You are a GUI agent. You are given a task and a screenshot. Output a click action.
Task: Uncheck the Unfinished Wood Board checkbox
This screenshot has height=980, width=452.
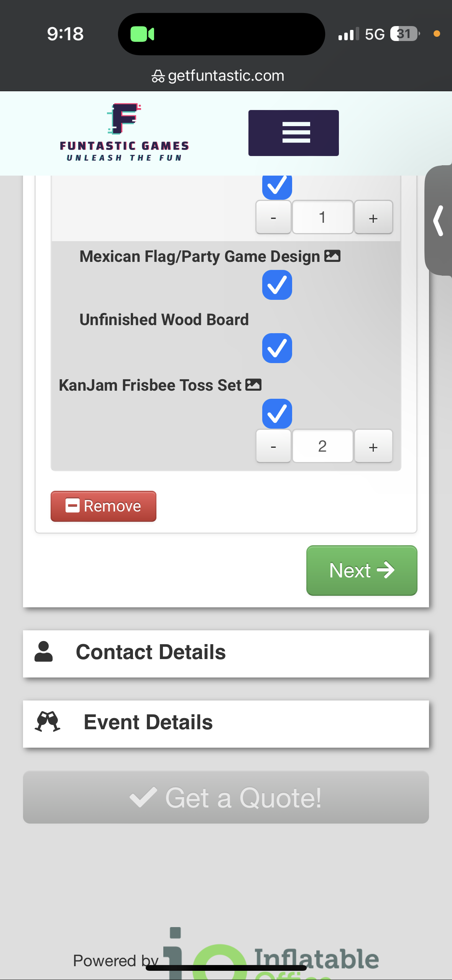pyautogui.click(x=277, y=348)
